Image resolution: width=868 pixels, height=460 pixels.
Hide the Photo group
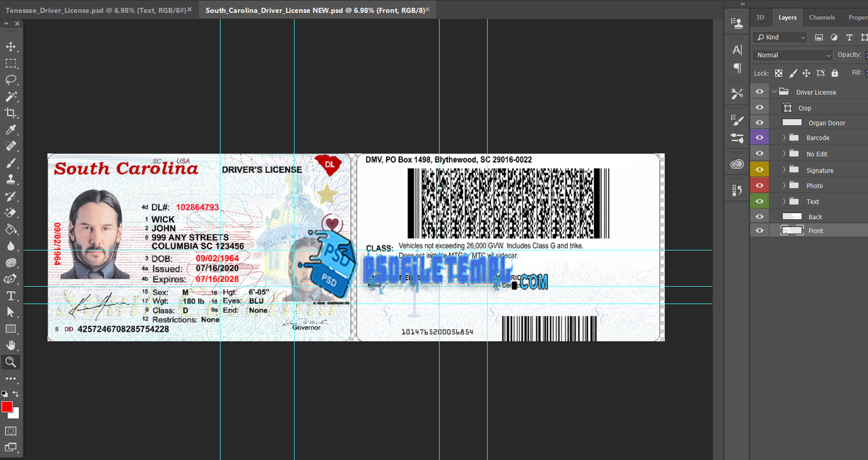(x=759, y=185)
